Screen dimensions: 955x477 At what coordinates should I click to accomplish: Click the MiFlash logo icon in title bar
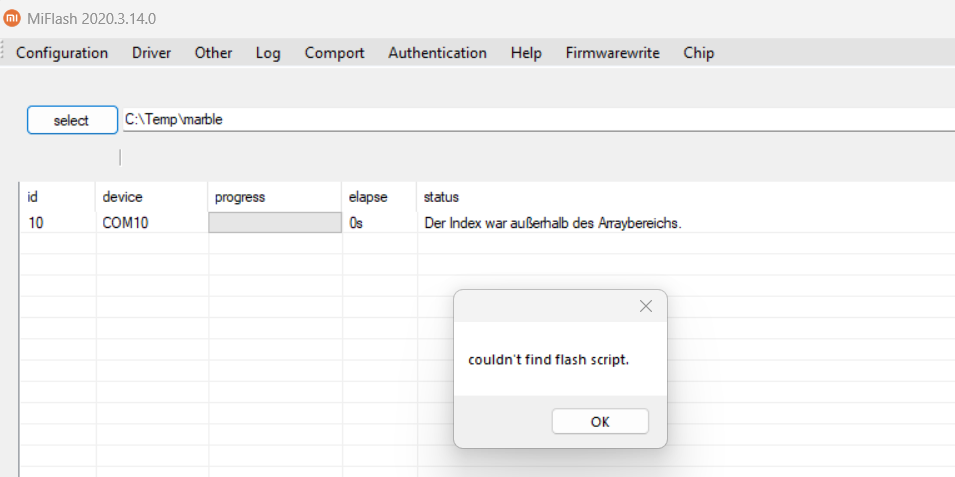pos(12,19)
